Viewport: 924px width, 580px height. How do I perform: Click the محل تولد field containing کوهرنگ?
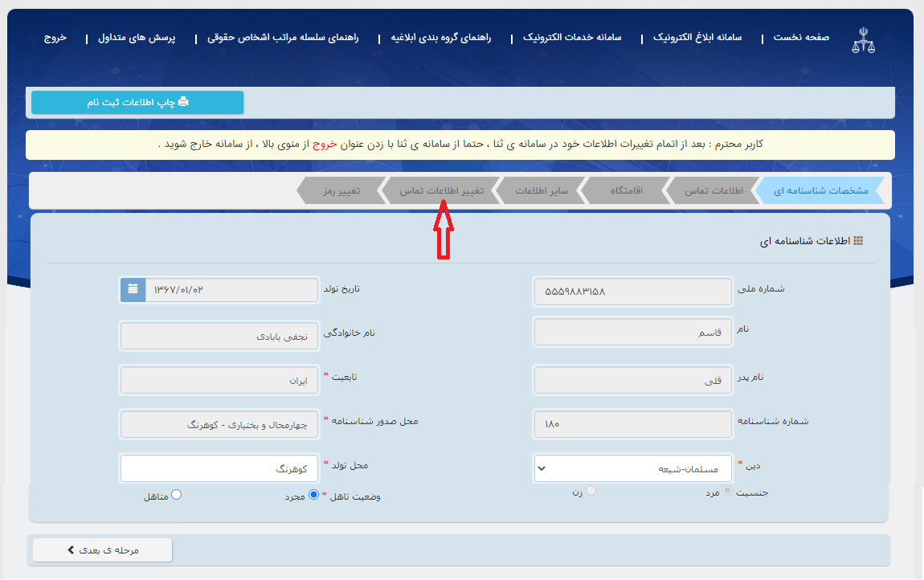coord(219,468)
